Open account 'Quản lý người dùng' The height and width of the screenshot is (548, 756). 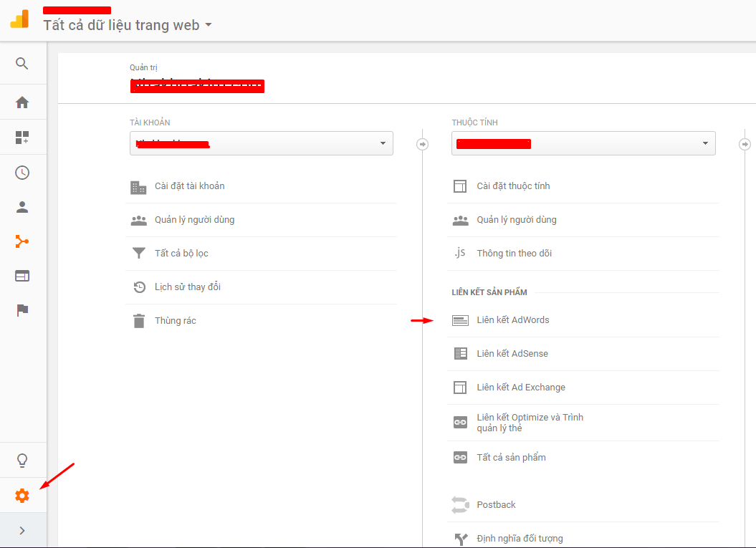point(194,220)
